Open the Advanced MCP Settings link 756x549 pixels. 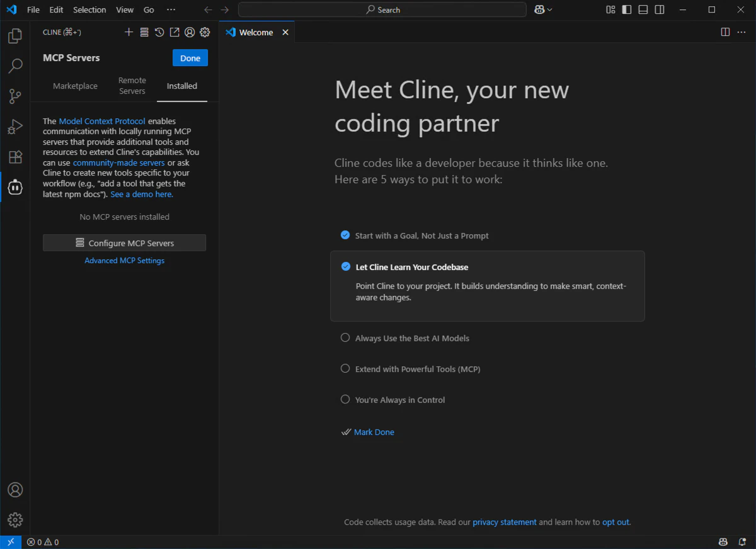tap(125, 260)
